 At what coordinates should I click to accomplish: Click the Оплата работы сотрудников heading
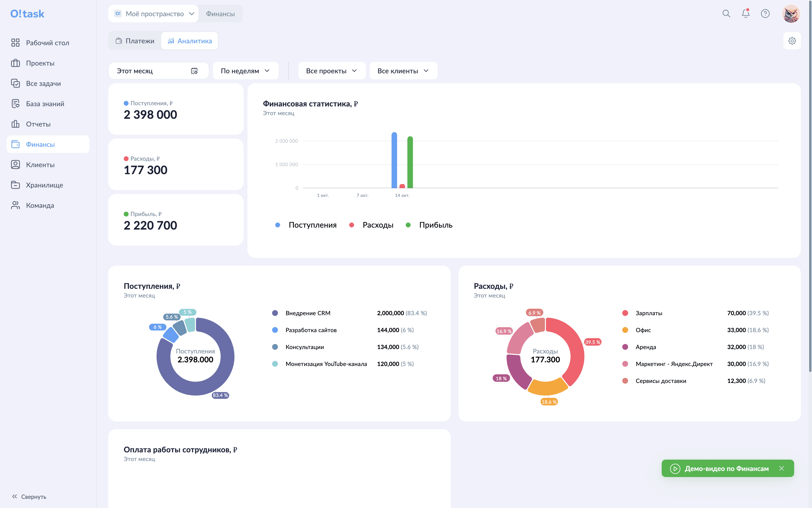click(181, 450)
